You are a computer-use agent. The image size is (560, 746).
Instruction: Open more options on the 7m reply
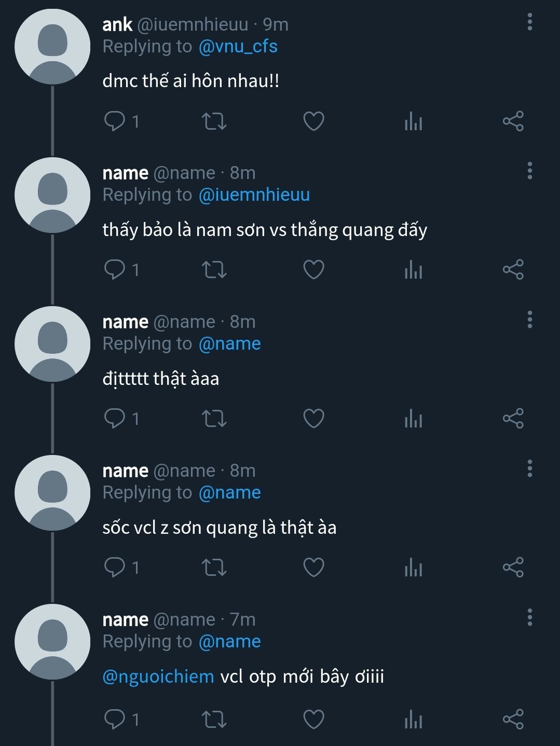529,617
